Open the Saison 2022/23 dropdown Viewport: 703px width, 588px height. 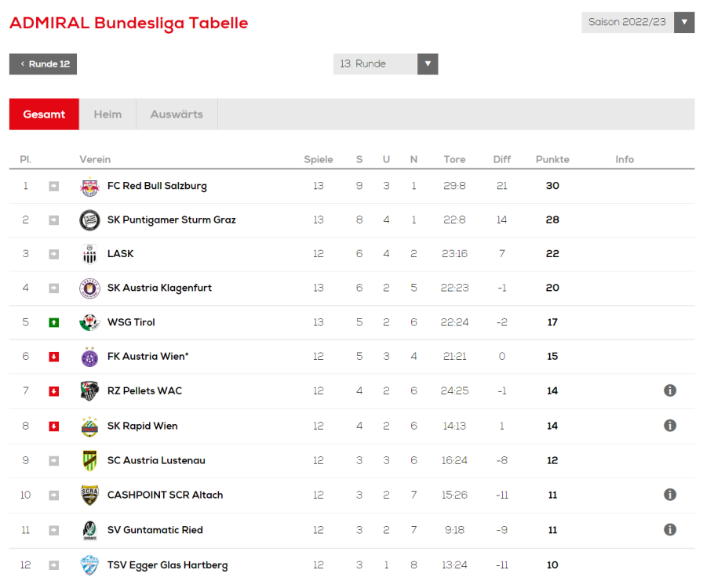pyautogui.click(x=638, y=22)
